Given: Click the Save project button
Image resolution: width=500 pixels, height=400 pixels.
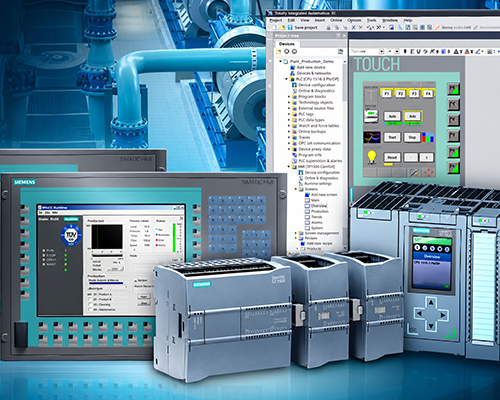Looking at the screenshot, I should pyautogui.click(x=303, y=27).
